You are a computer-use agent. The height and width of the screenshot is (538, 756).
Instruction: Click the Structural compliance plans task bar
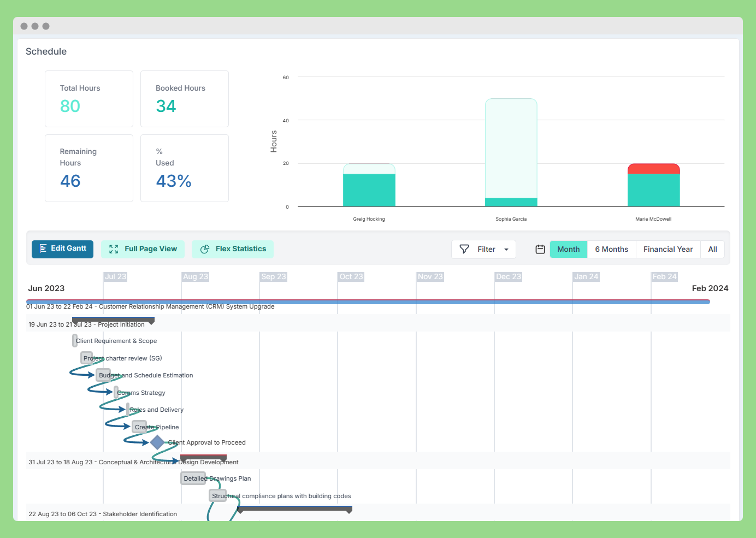[x=218, y=495]
